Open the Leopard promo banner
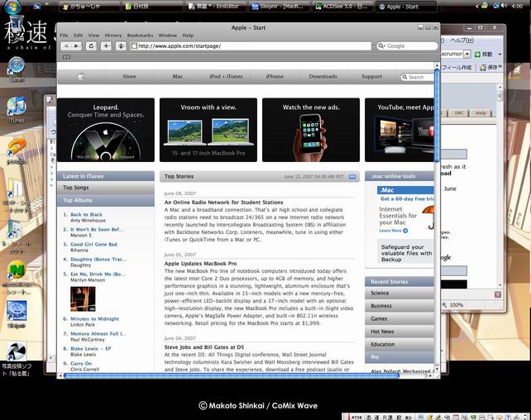 [106, 130]
